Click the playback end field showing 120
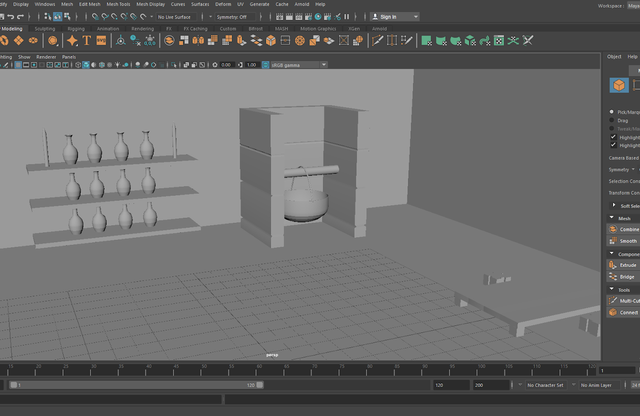Screen dimensions: 640x416 451,385
